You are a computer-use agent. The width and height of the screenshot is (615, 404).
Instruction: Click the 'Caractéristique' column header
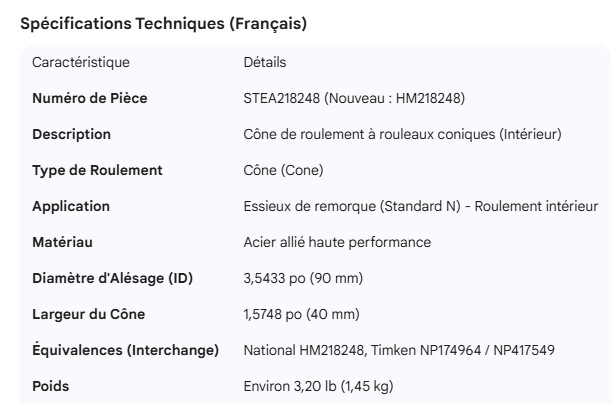click(x=81, y=62)
